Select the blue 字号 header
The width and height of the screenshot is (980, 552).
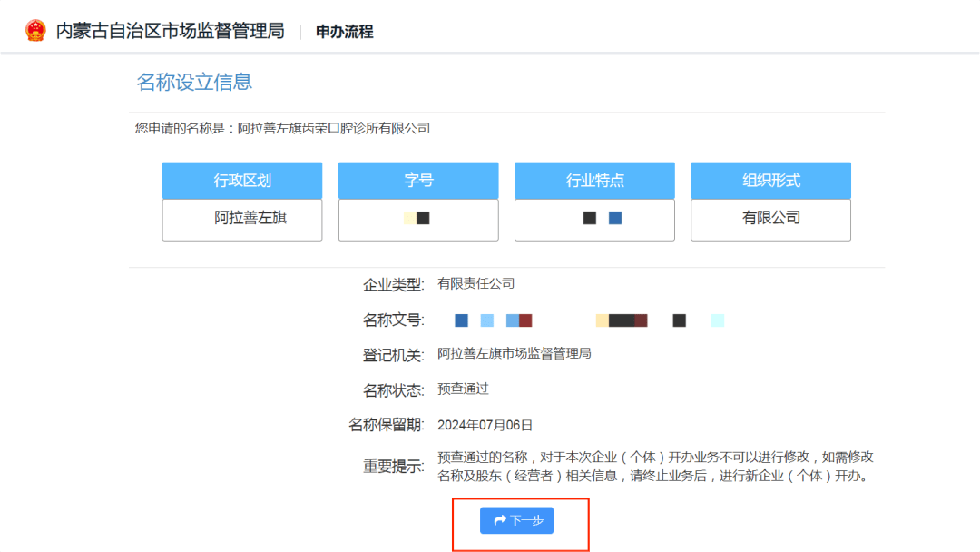click(x=417, y=180)
